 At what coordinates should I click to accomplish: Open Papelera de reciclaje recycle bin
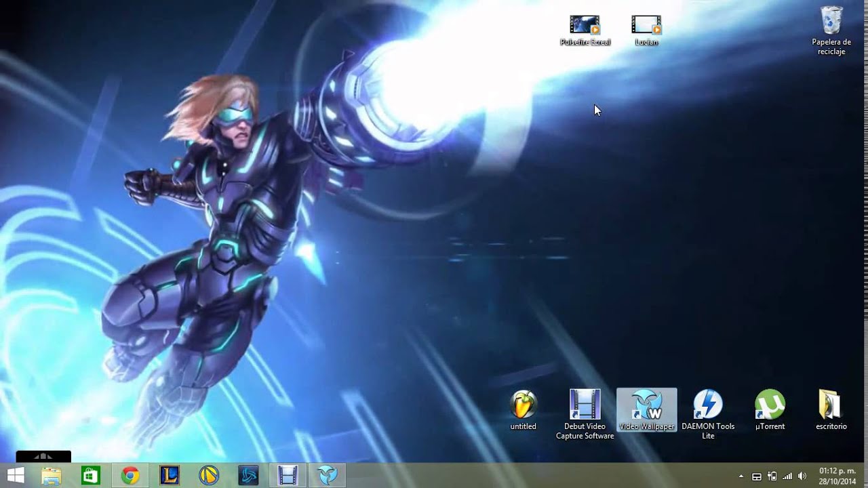point(831,30)
